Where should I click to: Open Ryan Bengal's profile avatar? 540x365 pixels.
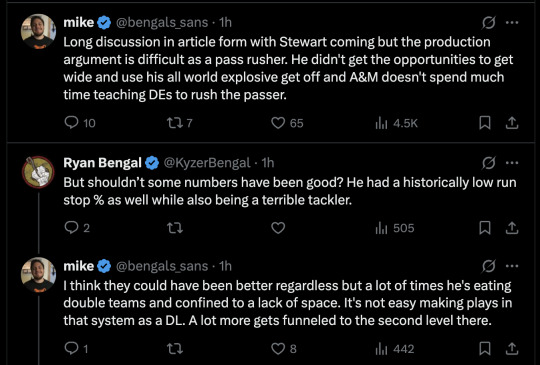38,172
